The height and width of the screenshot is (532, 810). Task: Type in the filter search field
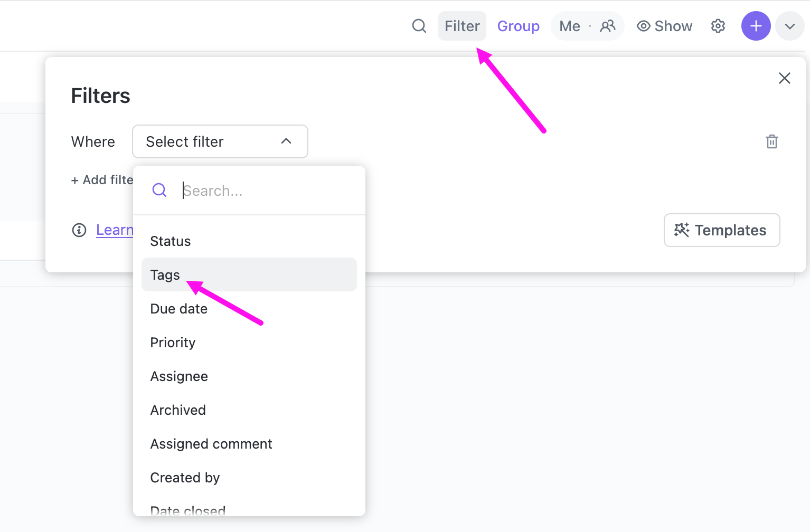click(x=248, y=190)
